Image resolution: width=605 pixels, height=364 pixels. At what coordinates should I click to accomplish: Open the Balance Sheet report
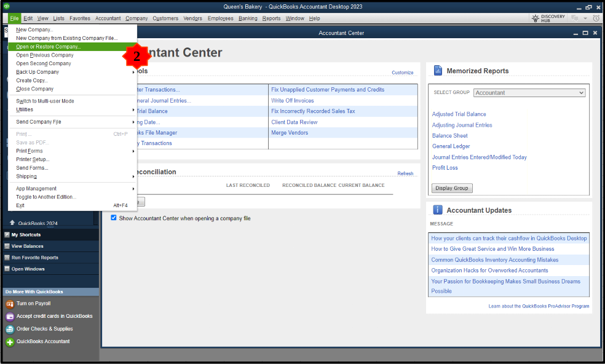pos(449,136)
